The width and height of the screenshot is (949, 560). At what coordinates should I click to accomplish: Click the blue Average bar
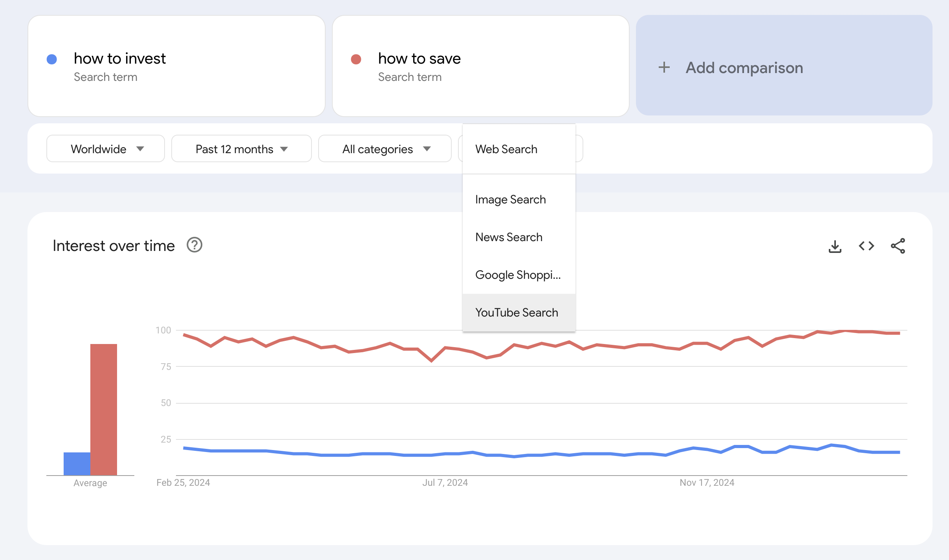[77, 463]
